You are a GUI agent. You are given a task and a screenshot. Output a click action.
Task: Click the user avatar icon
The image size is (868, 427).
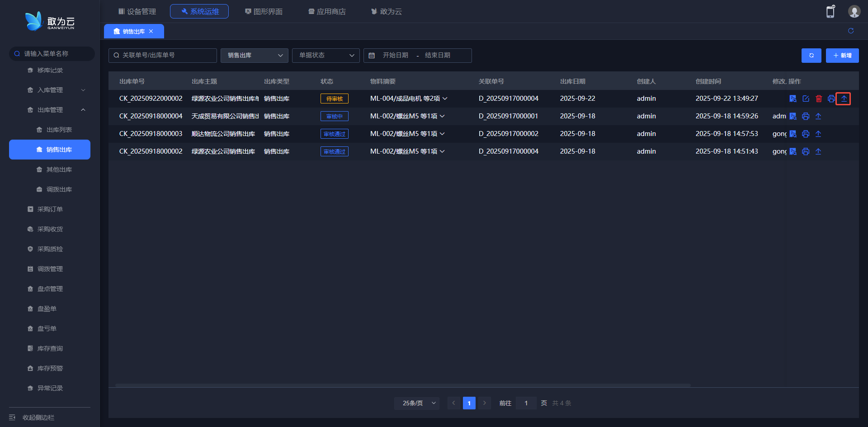854,12
